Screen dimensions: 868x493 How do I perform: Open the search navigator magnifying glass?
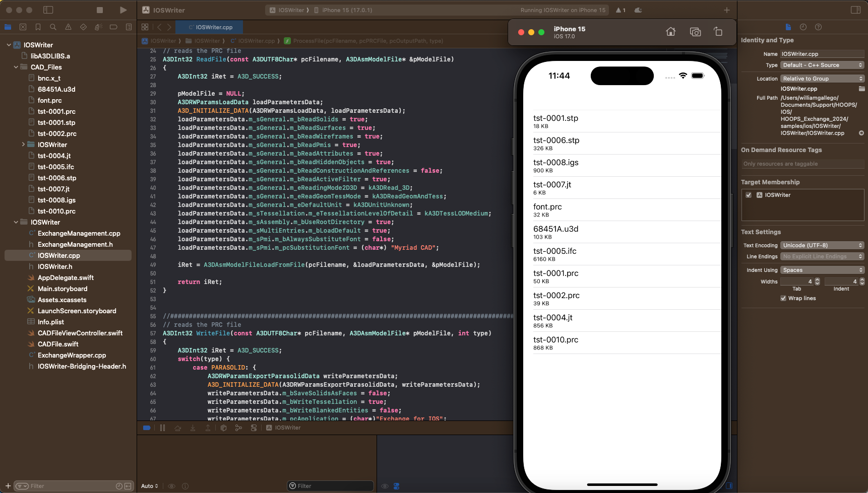(x=52, y=27)
